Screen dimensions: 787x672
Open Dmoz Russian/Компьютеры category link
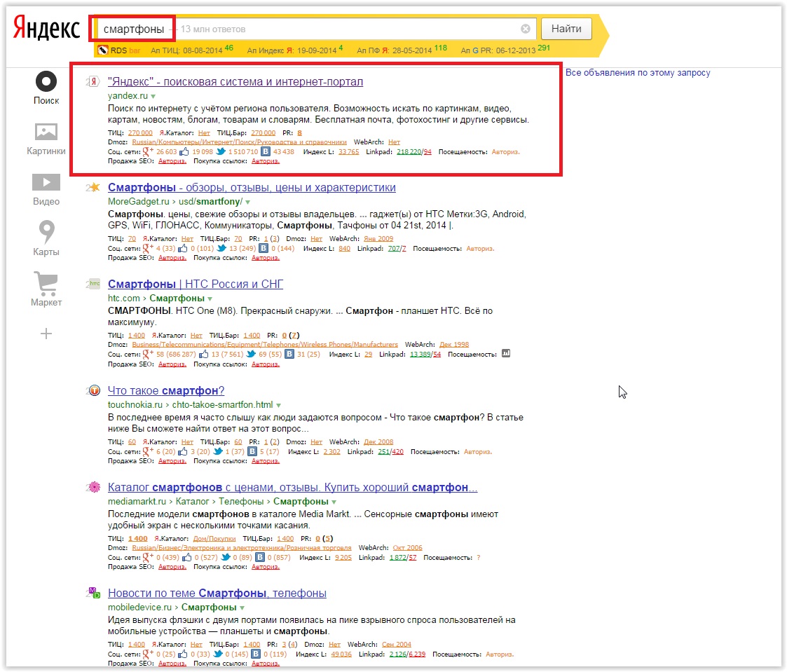[x=239, y=142]
